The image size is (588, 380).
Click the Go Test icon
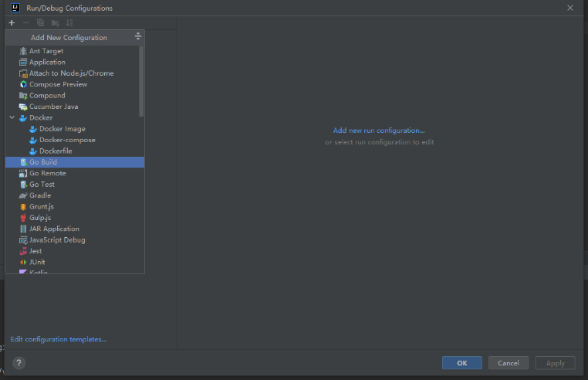click(x=23, y=185)
